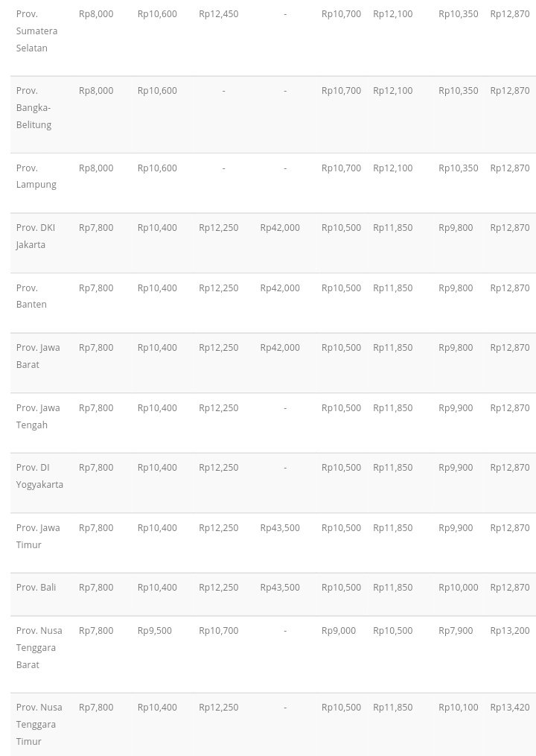Click Rp10,000 in the Bali row
This screenshot has width=536, height=756.
[458, 587]
